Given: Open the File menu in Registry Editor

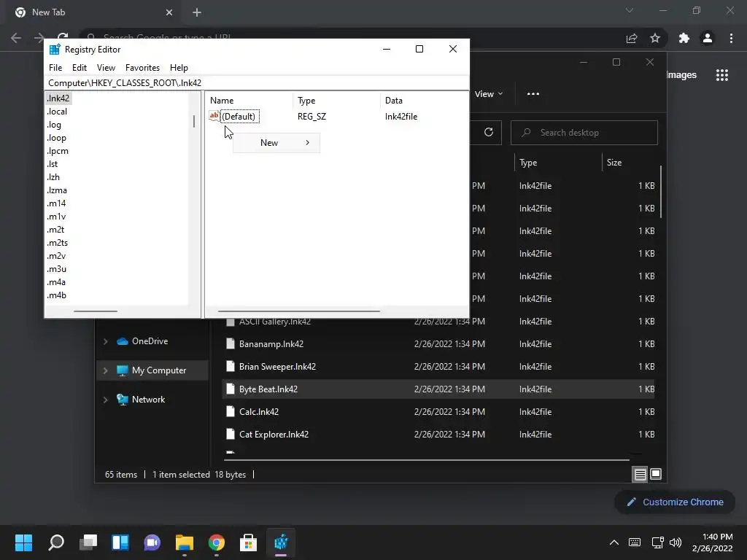Looking at the screenshot, I should coord(55,68).
